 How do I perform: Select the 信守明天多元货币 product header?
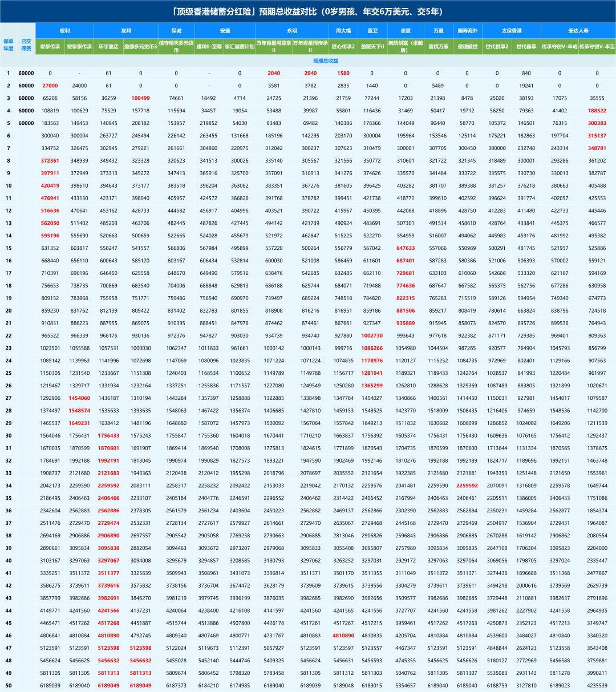click(176, 46)
